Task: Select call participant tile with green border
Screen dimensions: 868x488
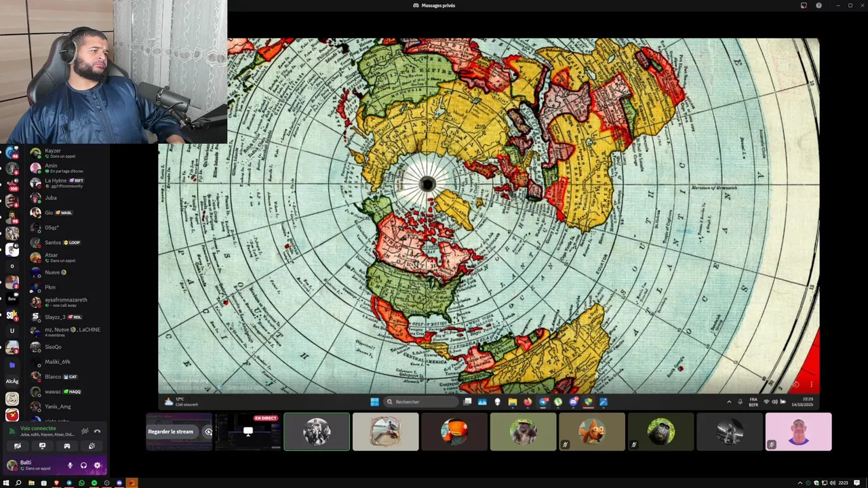Action: coord(317,432)
